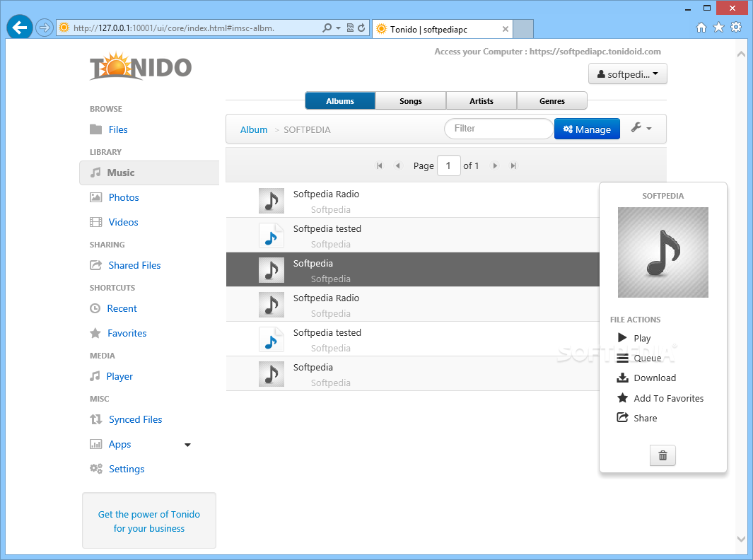Image resolution: width=753 pixels, height=560 pixels.
Task: Click the page number field
Action: (x=448, y=165)
